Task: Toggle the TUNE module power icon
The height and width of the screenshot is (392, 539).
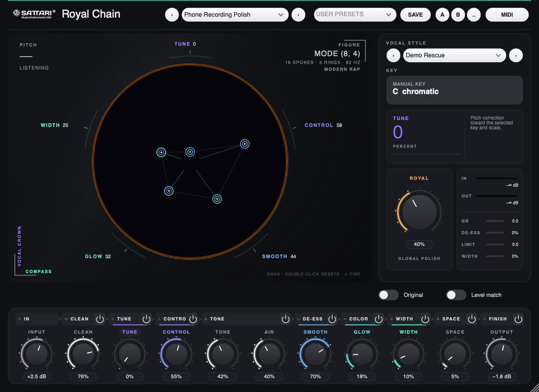Action: click(146, 319)
